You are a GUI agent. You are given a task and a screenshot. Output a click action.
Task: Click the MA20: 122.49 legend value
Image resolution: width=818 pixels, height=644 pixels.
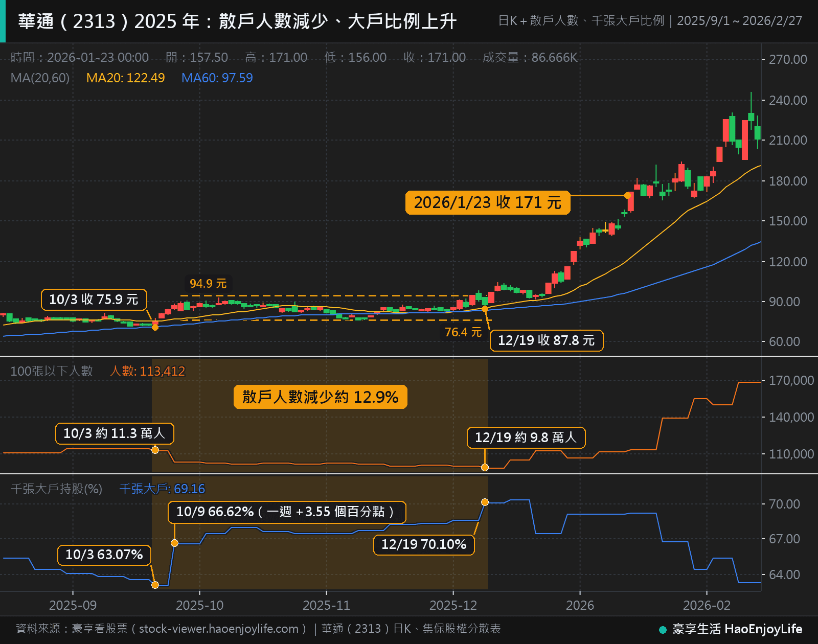(125, 78)
